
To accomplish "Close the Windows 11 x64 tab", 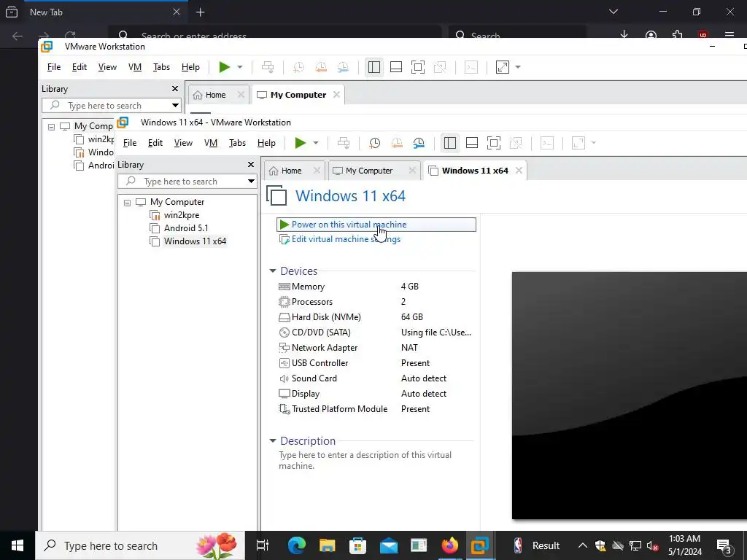I will tap(519, 171).
